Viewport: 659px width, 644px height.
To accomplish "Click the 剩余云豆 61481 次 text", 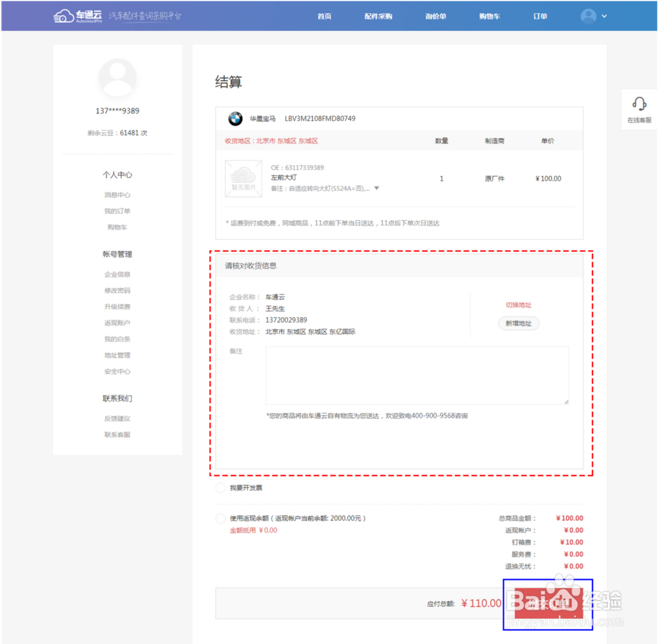I will pos(117,133).
